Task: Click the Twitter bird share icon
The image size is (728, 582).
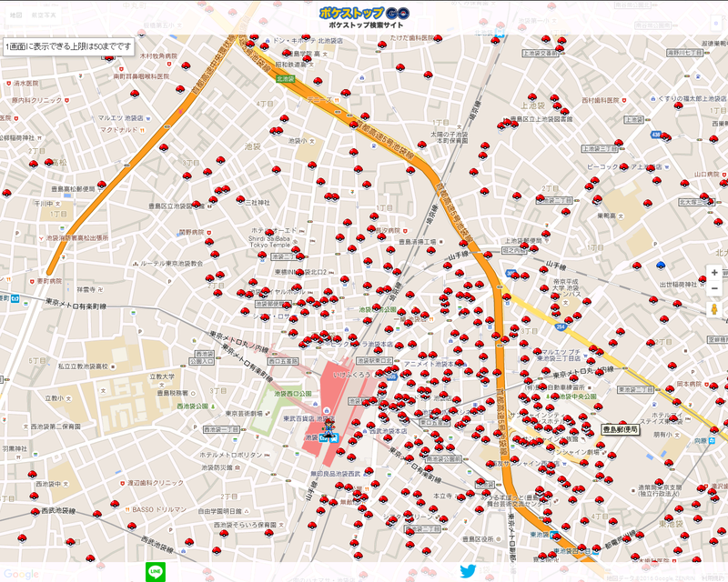Action: pos(468,571)
